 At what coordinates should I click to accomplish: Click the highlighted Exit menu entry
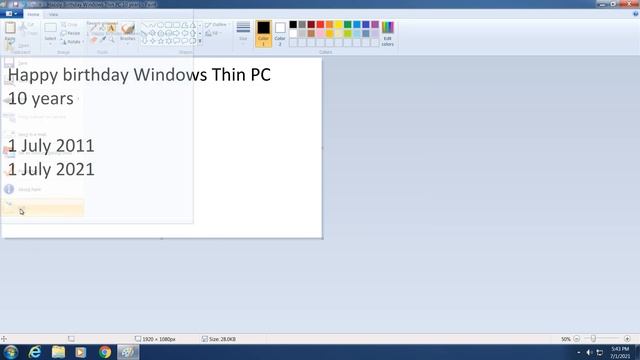(x=42, y=207)
